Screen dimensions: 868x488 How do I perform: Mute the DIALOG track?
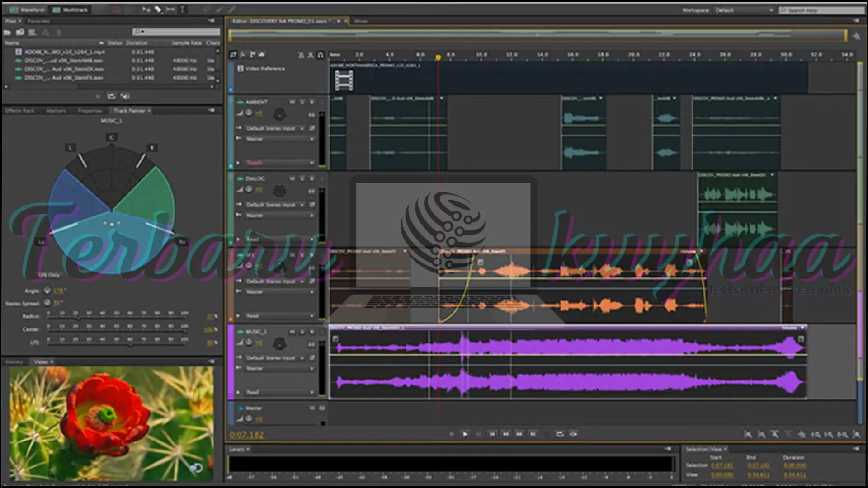[292, 178]
